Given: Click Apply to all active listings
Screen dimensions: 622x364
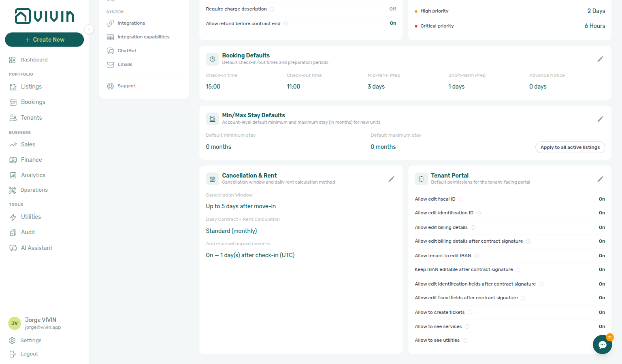Looking at the screenshot, I should [x=570, y=147].
